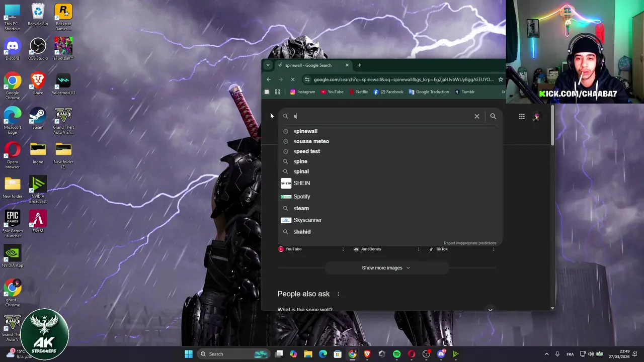
Task: Launch OBS Studio from desktop
Action: [x=38, y=49]
